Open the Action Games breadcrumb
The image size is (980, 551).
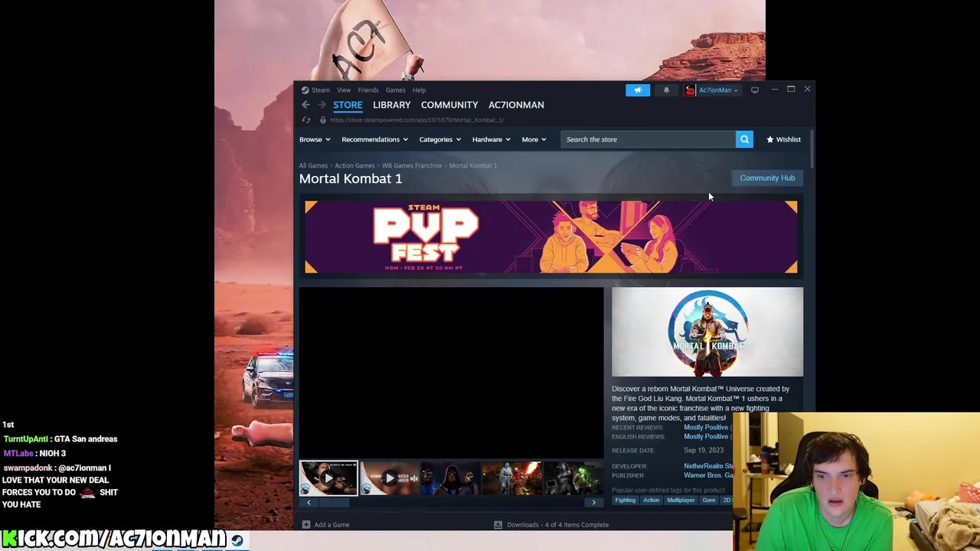(x=354, y=165)
